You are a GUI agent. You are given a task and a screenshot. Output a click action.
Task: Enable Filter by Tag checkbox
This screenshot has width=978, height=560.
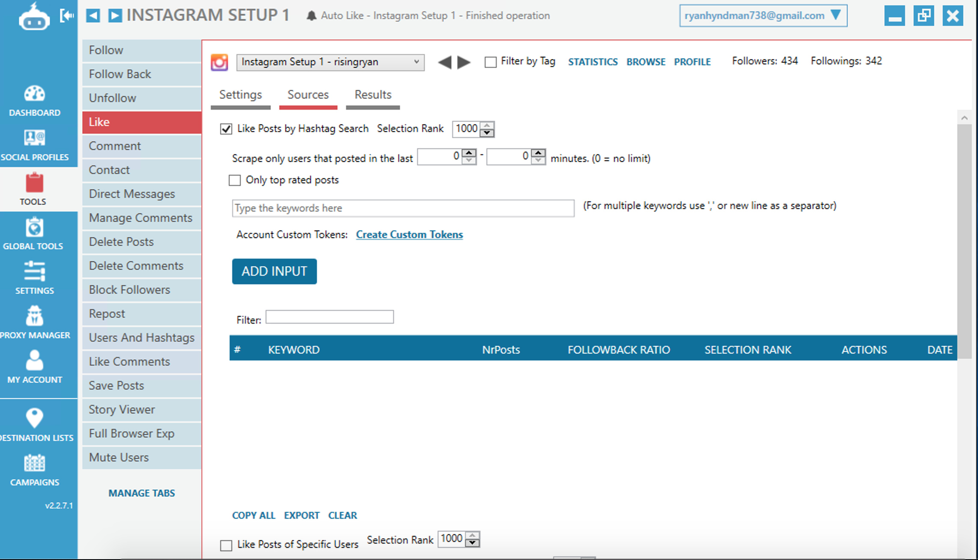491,62
